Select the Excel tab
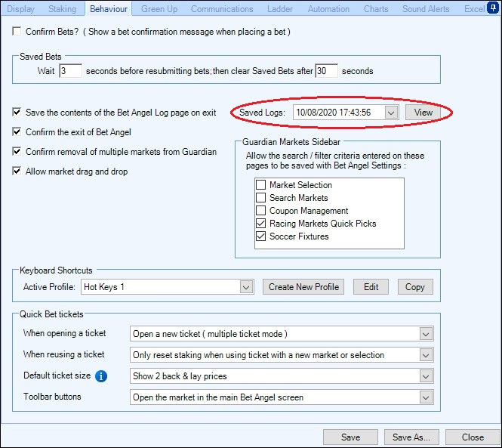The image size is (502, 448). pos(474,8)
